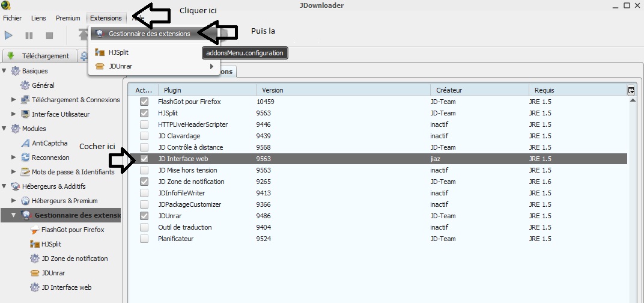Open the JDUnrar submenu arrow

(x=211, y=66)
